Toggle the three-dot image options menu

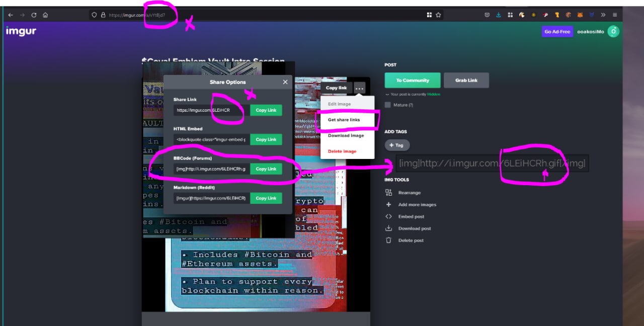(x=359, y=89)
